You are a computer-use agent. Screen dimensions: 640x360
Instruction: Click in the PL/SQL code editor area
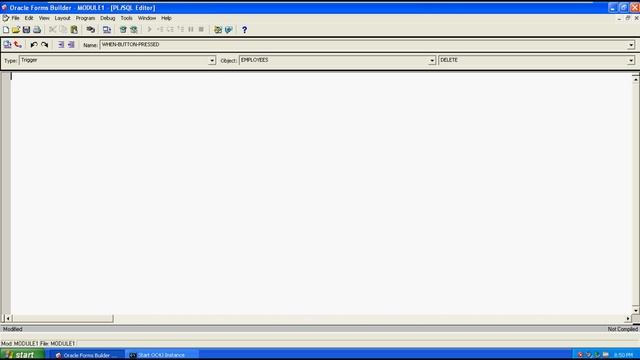click(321, 193)
